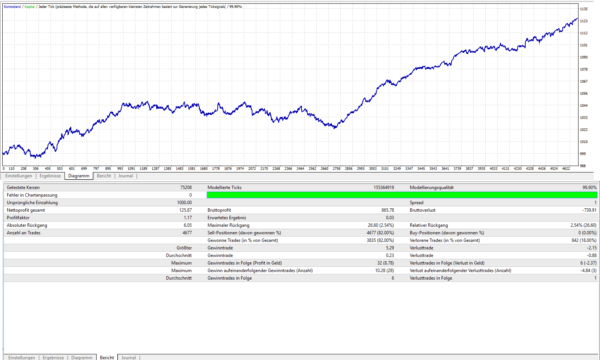Select 'Verlorene Trades (in % von Gesamt)' label
This screenshot has height=360, width=600.
[x=445, y=240]
